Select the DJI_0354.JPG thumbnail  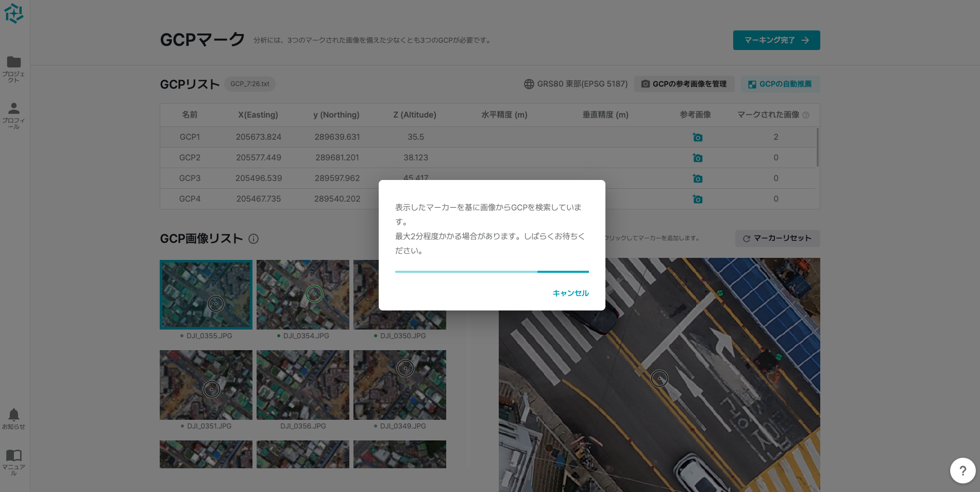point(303,294)
